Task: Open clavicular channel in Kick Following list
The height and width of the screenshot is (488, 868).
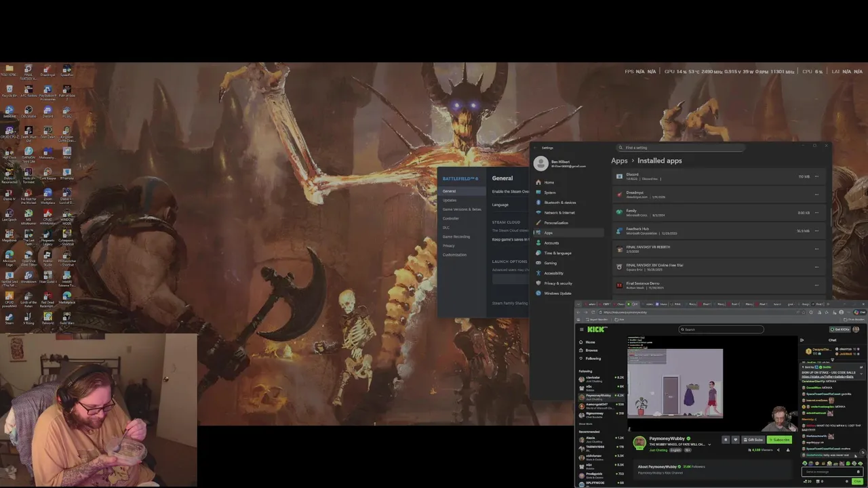Action: tap(601, 379)
